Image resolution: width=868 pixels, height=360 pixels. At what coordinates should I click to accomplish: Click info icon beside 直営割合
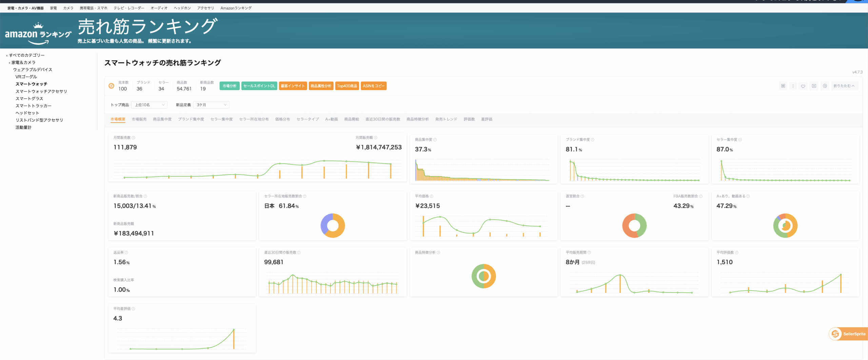pyautogui.click(x=582, y=196)
